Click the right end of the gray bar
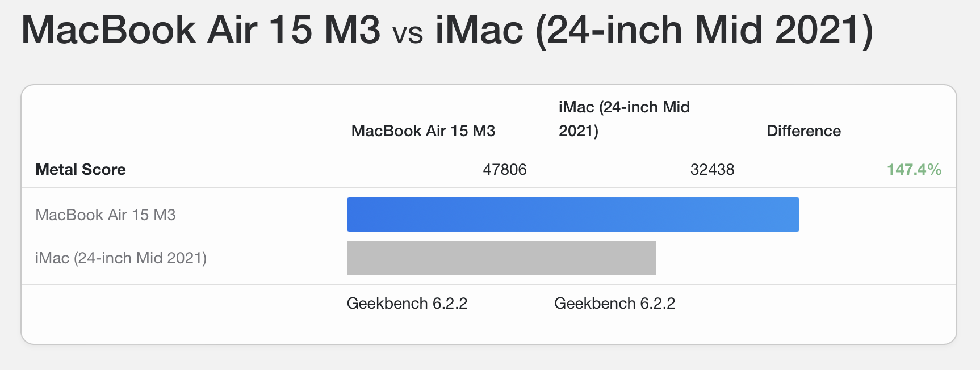980x370 pixels. point(651,258)
